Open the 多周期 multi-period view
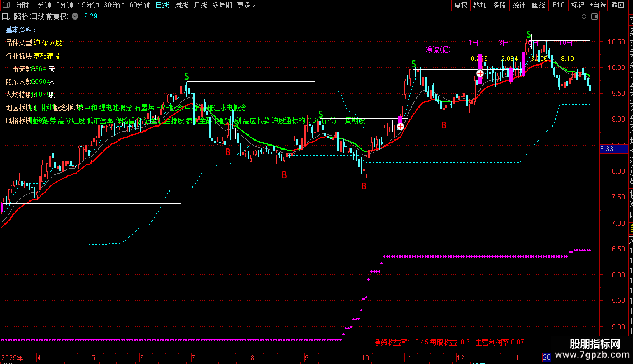 [222, 5]
